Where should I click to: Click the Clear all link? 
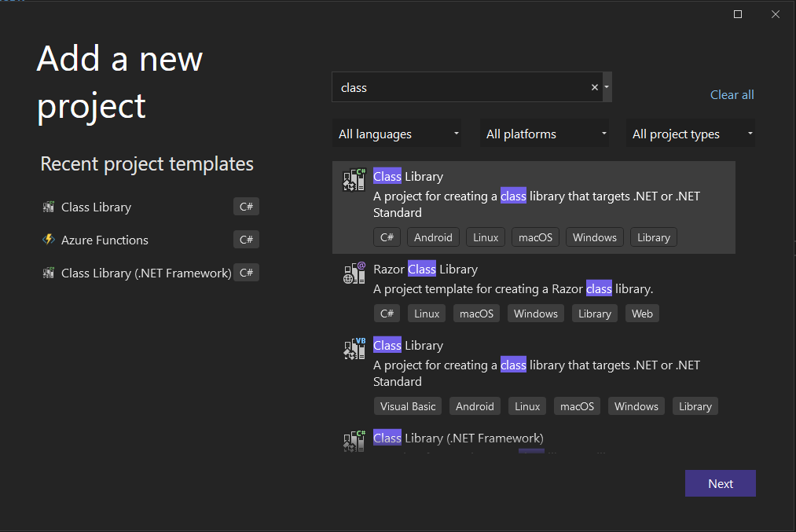[732, 95]
